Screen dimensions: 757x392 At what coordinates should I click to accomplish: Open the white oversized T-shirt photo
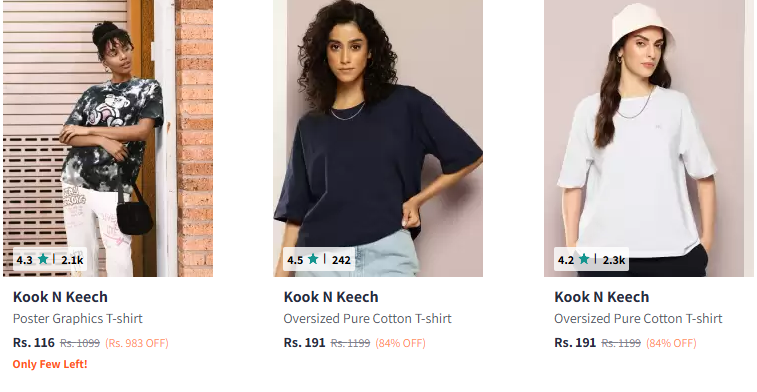(x=649, y=138)
